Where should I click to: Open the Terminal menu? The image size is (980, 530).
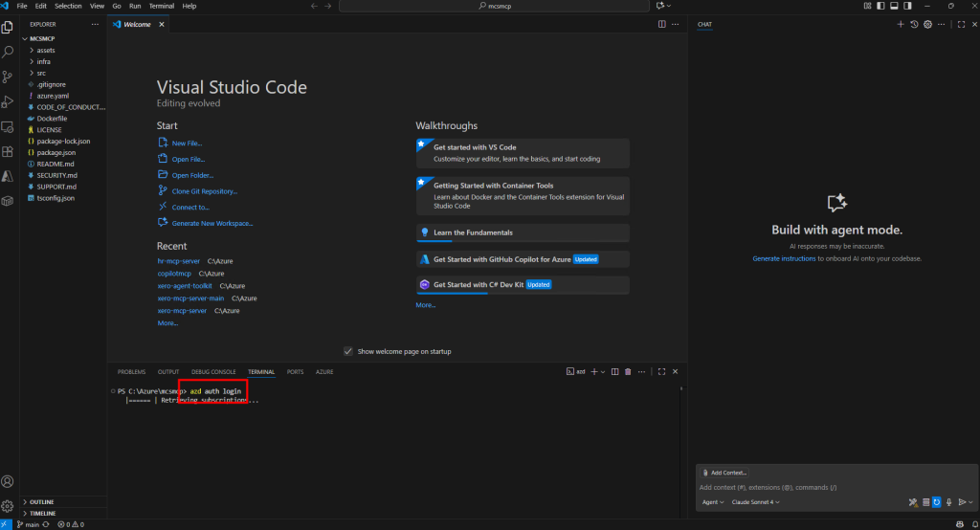161,6
